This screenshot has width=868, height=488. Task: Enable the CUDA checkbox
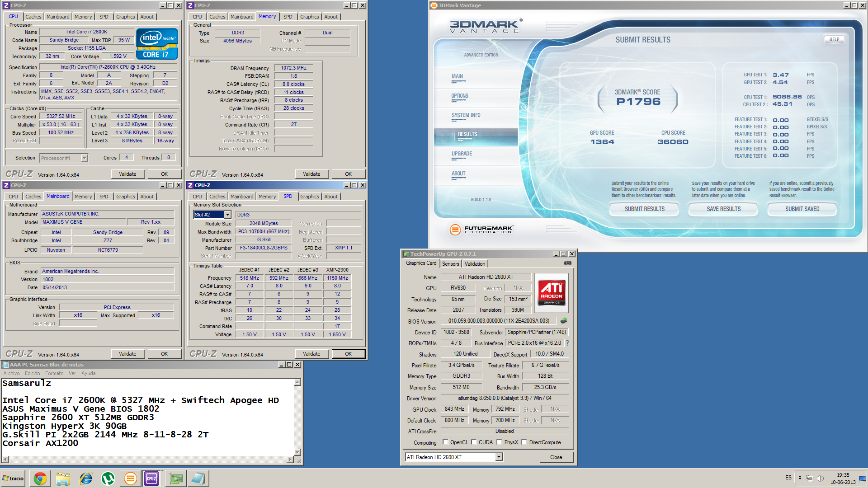coord(474,442)
